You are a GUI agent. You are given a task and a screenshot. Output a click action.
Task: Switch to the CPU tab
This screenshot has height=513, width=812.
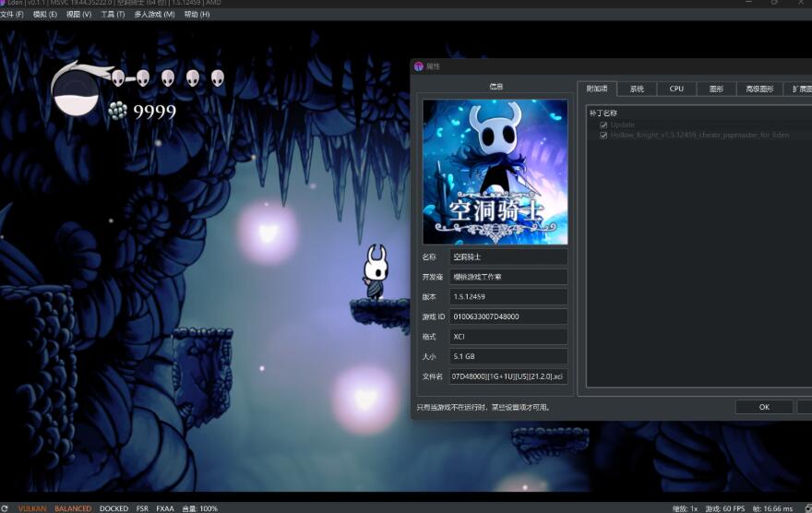676,89
